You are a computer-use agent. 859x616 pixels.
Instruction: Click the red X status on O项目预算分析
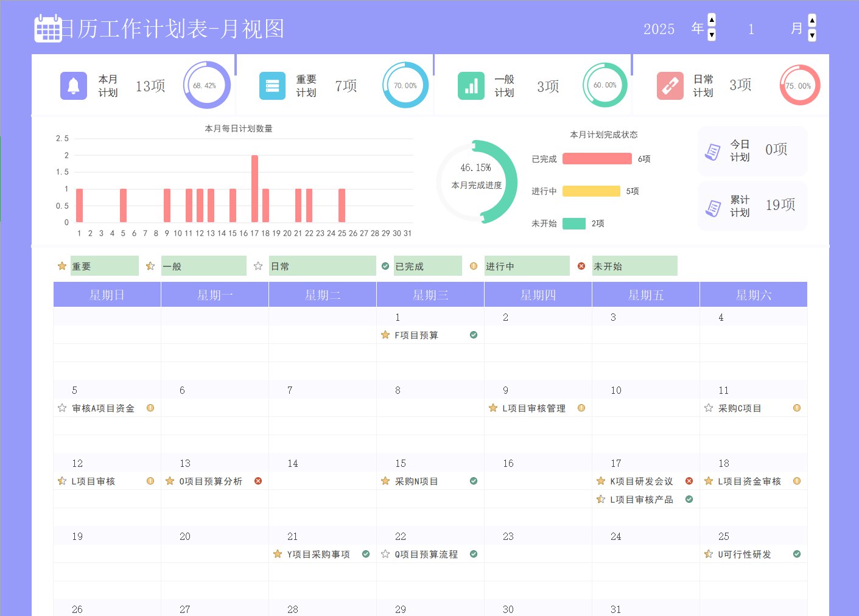(x=258, y=480)
